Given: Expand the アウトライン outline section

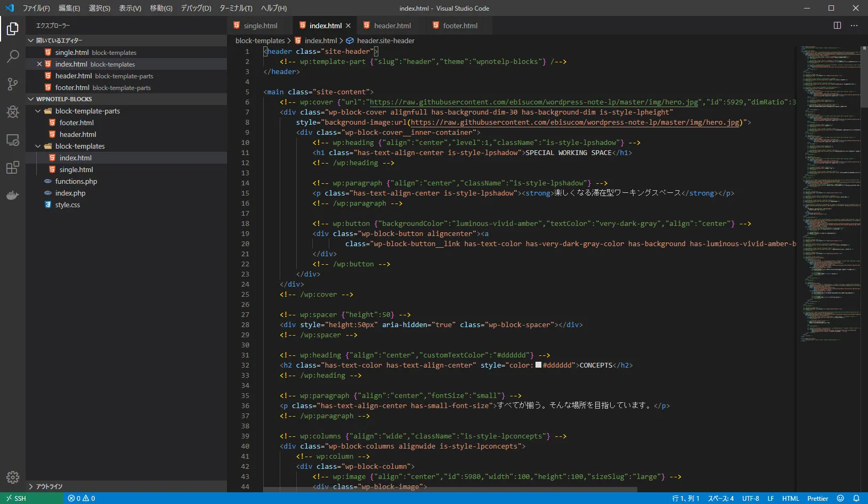Looking at the screenshot, I should tap(49, 486).
